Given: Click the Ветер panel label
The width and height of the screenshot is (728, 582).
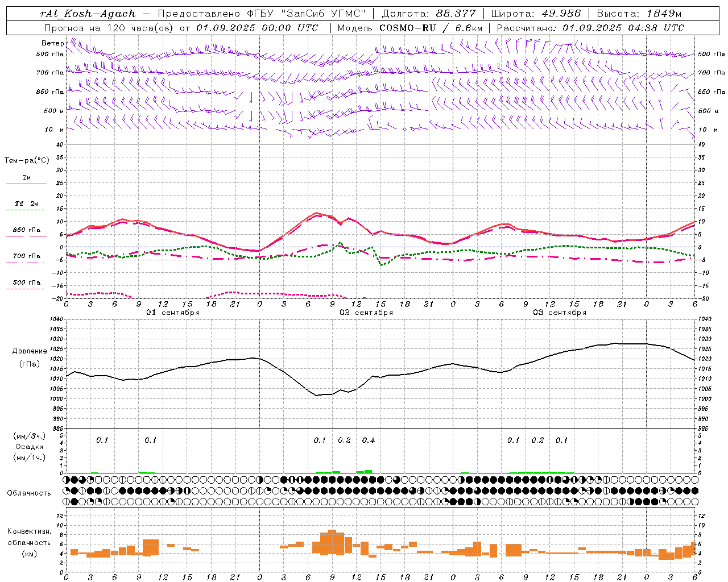Looking at the screenshot, I should tap(52, 43).
